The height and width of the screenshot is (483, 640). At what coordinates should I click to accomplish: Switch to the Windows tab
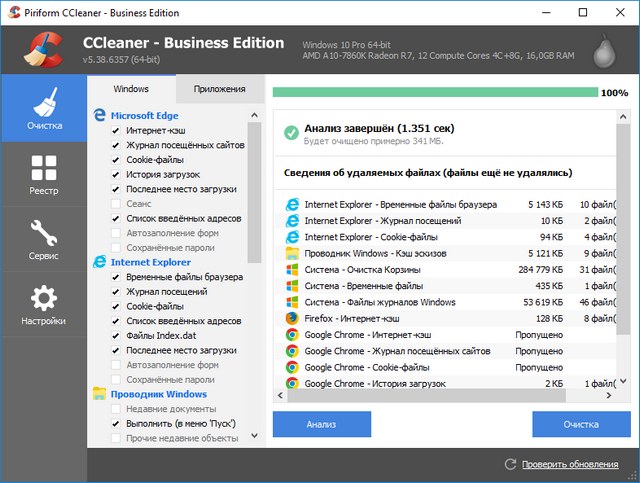[131, 89]
